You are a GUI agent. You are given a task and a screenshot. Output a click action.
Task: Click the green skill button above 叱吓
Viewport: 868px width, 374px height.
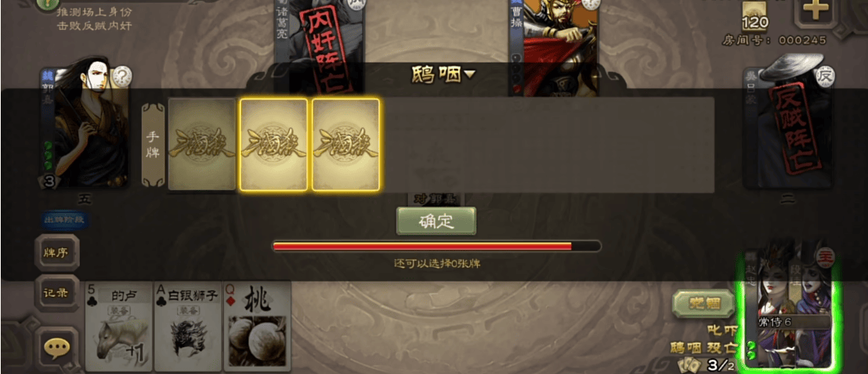(x=703, y=304)
